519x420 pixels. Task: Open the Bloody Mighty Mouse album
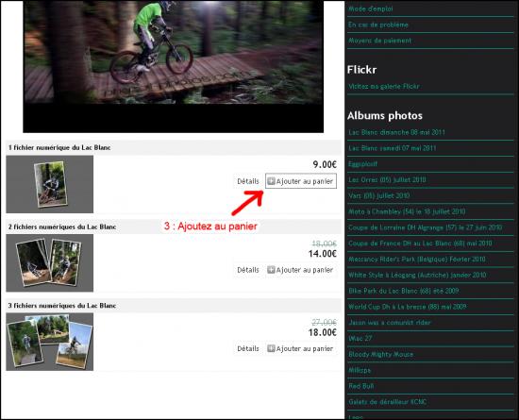click(380, 354)
